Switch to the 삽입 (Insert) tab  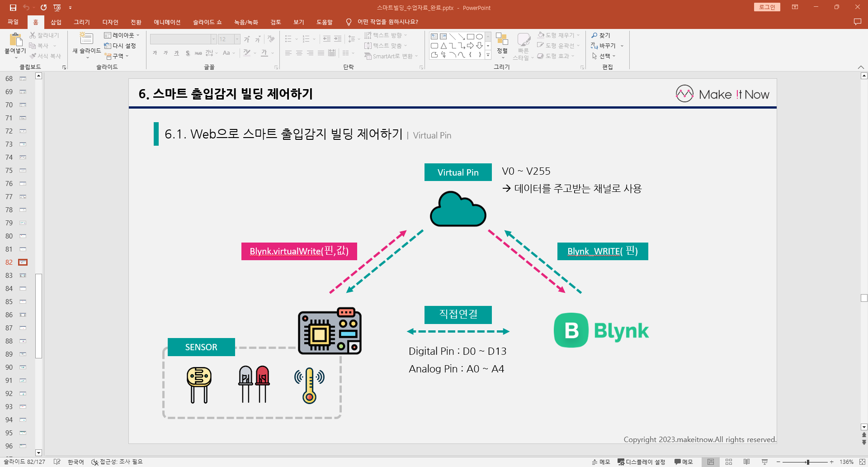pyautogui.click(x=56, y=22)
